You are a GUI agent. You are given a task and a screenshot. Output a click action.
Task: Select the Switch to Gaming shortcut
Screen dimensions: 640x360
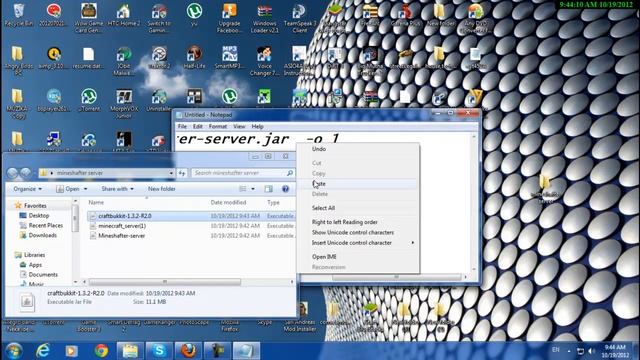(x=159, y=18)
